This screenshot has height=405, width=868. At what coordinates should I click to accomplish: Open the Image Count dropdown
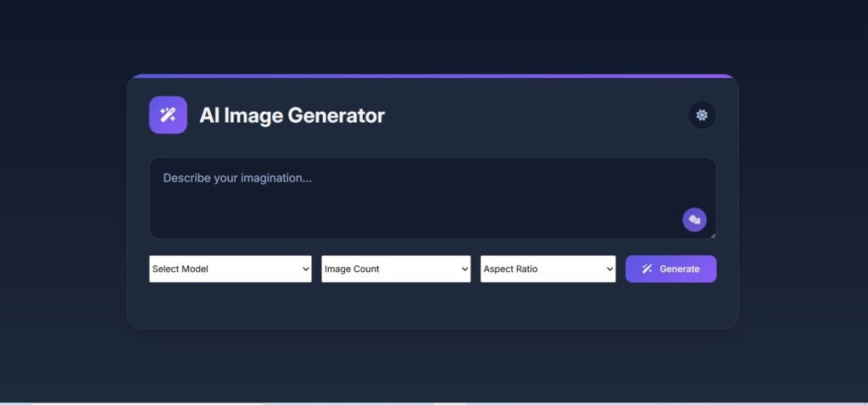tap(395, 269)
